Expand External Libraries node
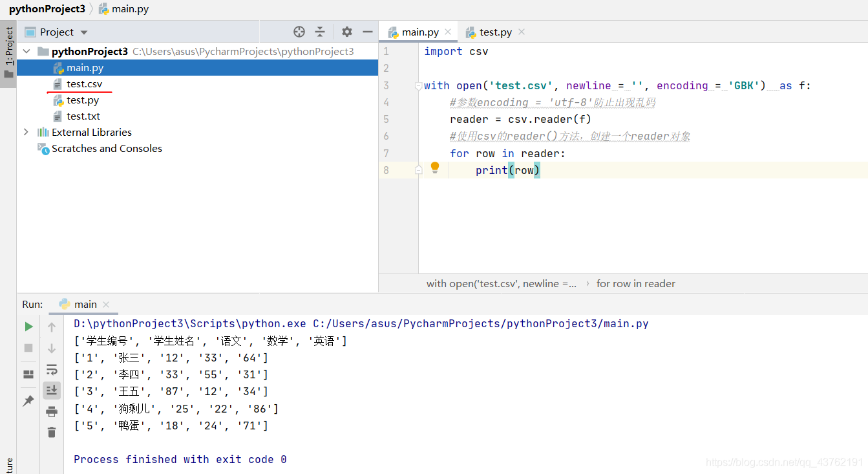 (26, 132)
